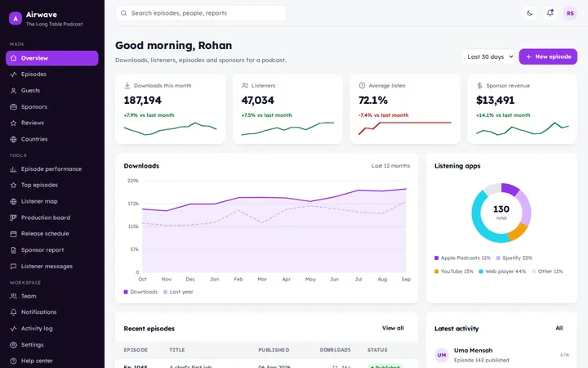Image resolution: width=588 pixels, height=368 pixels.
Task: Click Uma Mensah activity entry name
Action: click(473, 350)
